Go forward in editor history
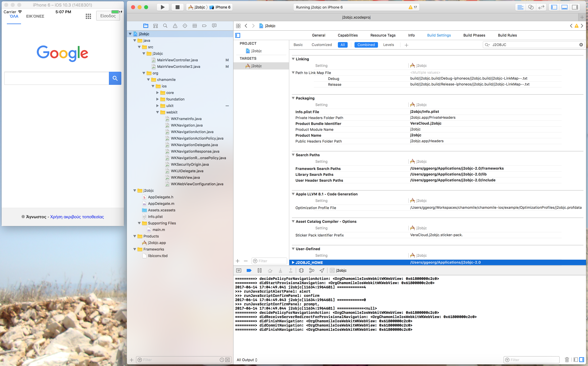The image size is (588, 366). click(x=253, y=26)
